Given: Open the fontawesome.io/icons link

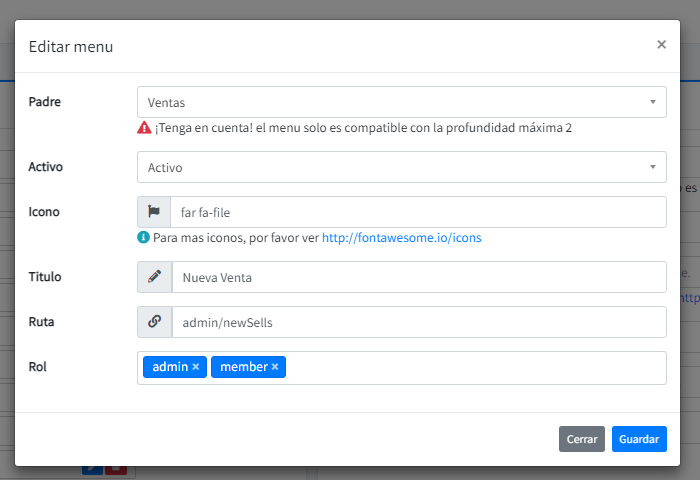Looking at the screenshot, I should [x=401, y=239].
